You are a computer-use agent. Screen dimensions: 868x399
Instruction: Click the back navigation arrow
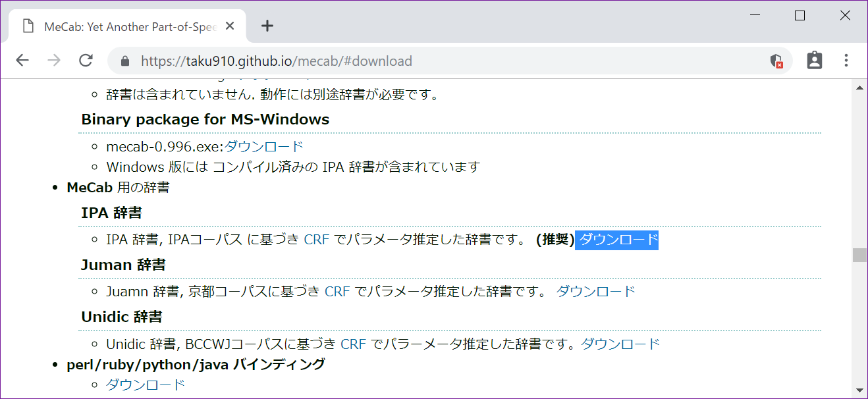coord(22,60)
